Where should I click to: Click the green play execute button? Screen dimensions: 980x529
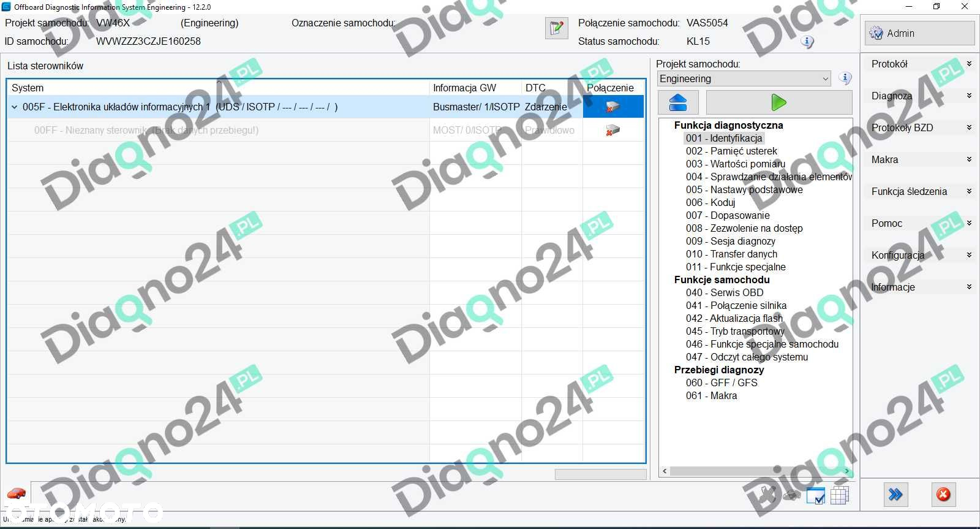(x=778, y=102)
